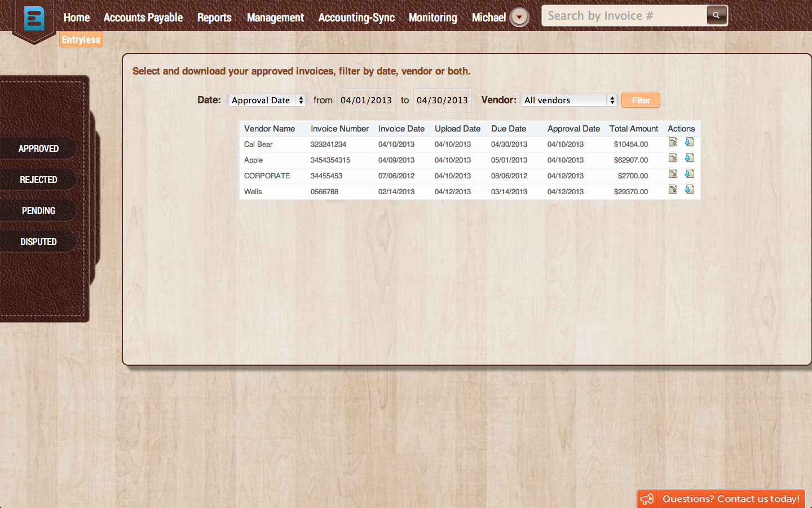Click invoice number 3454354315

[x=330, y=160]
